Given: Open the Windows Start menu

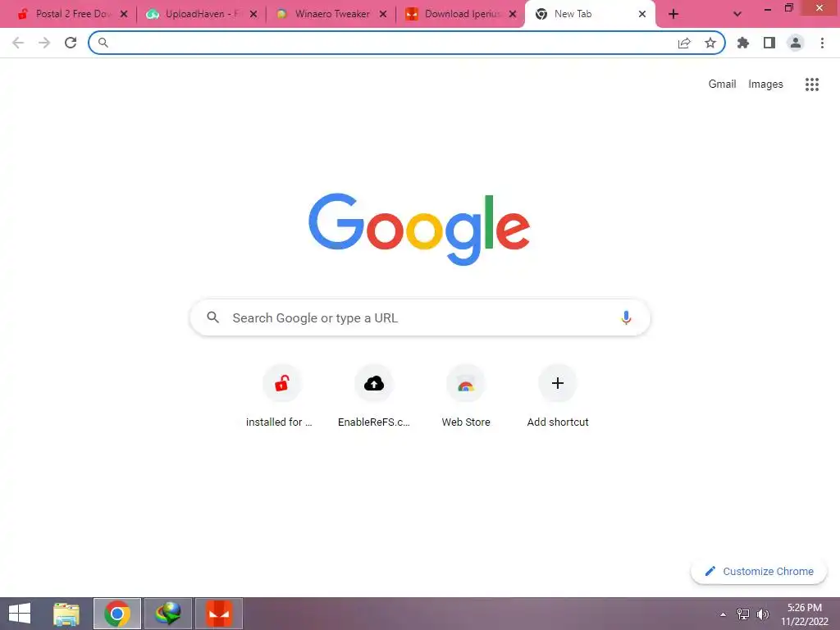Looking at the screenshot, I should pyautogui.click(x=20, y=614).
